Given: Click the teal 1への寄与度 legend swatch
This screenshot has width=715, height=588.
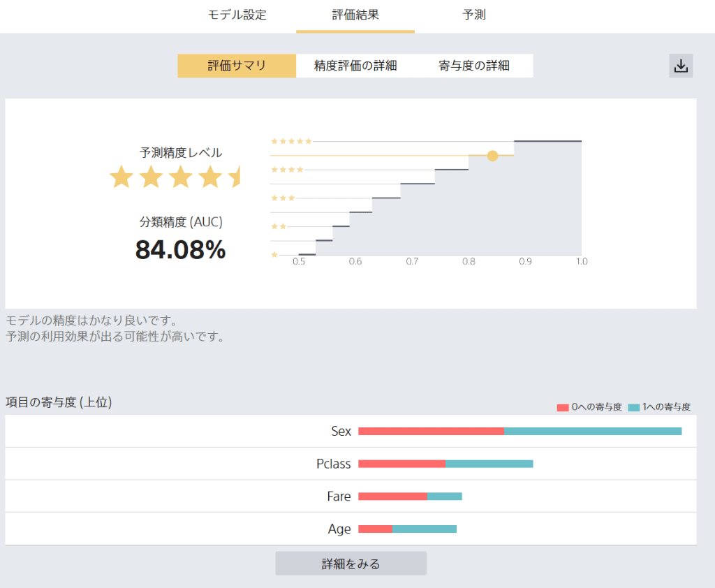Looking at the screenshot, I should 634,407.
